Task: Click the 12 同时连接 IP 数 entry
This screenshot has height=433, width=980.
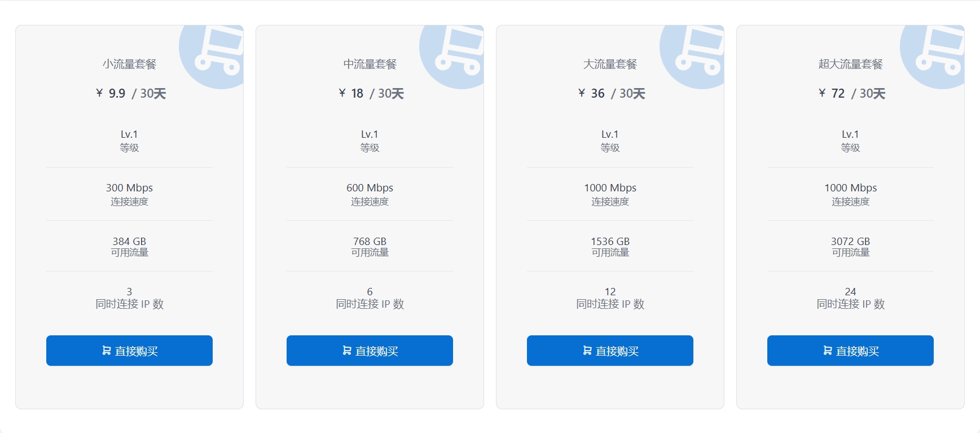Action: point(610,298)
